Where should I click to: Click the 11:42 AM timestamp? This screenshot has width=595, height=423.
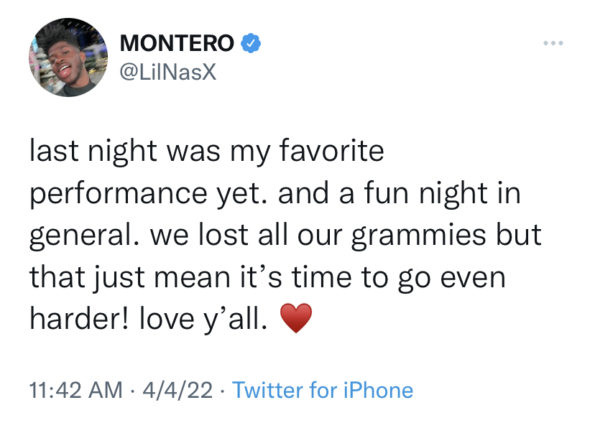[76, 390]
